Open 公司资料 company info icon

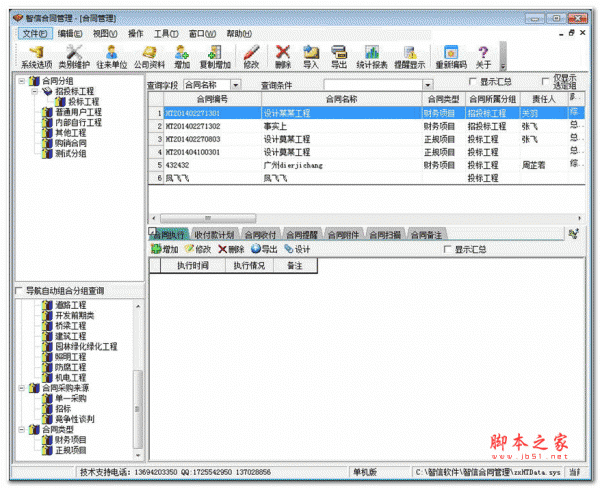coord(149,57)
